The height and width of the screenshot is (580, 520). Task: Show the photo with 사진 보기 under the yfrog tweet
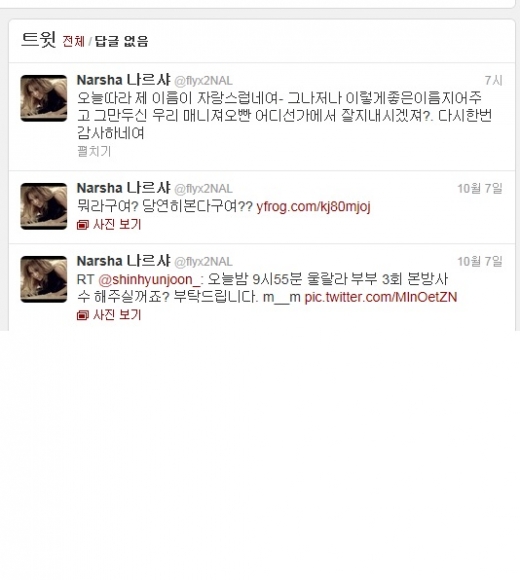[x=117, y=225]
